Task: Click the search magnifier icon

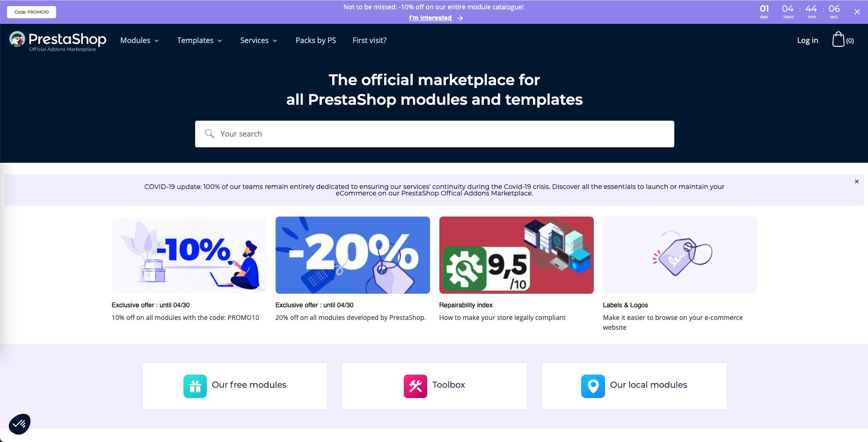Action: click(209, 134)
